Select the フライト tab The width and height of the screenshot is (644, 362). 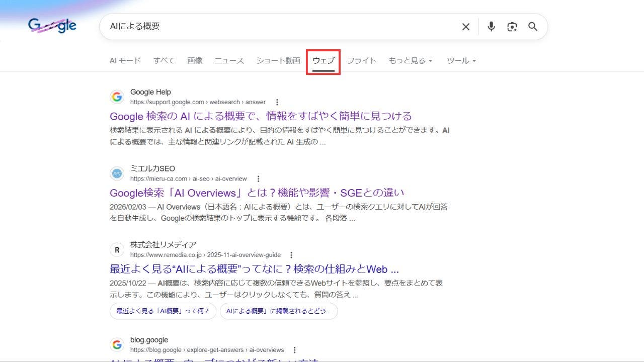click(362, 60)
